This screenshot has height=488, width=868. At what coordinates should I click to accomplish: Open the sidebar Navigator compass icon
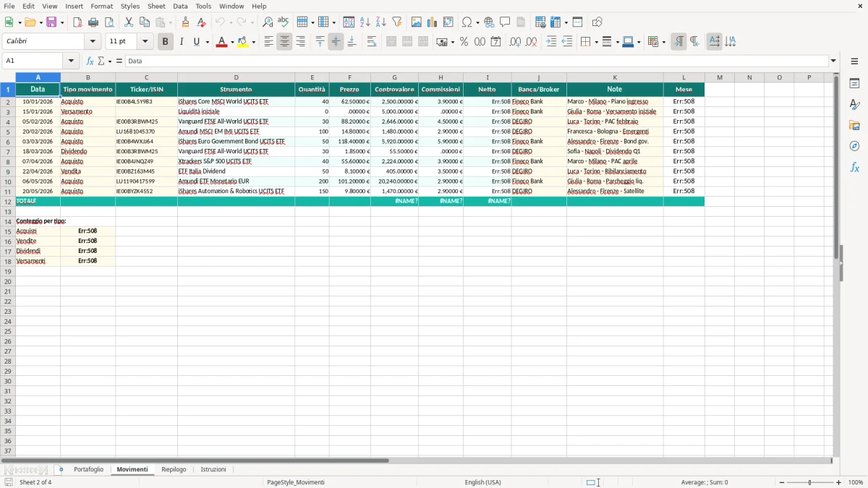coord(854,147)
